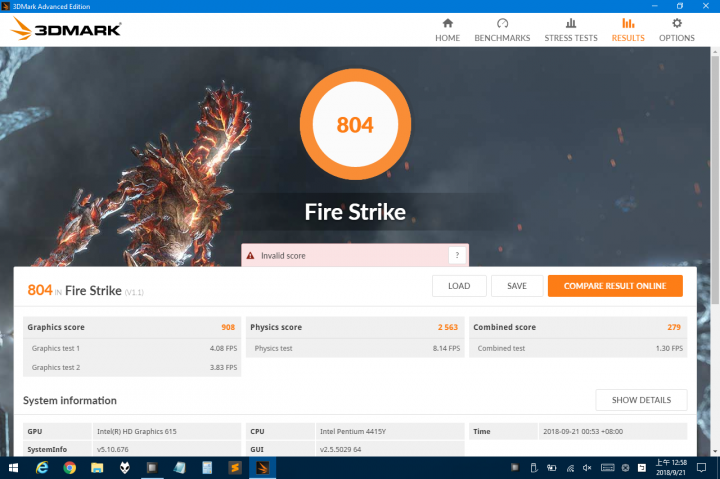Click COMPARE RESULT ONLINE
Screen dimensions: 720x479
pyautogui.click(x=615, y=286)
